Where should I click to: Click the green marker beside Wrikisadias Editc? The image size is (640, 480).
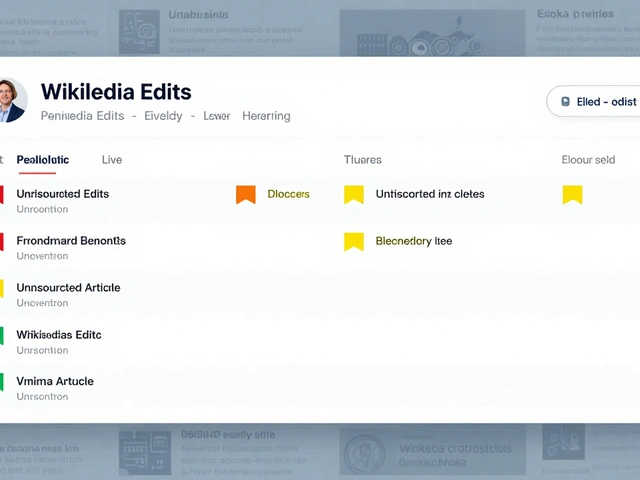[2, 336]
